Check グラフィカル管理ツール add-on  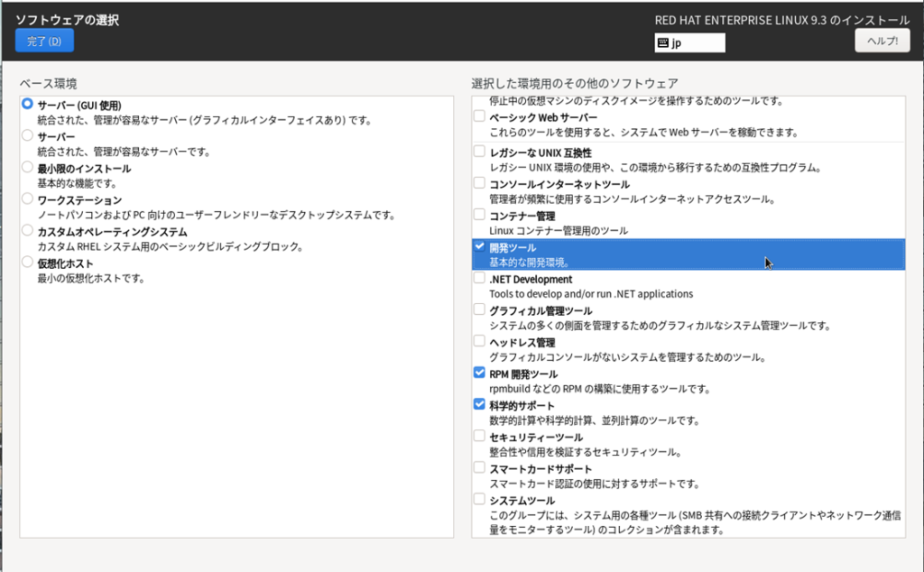pos(479,309)
